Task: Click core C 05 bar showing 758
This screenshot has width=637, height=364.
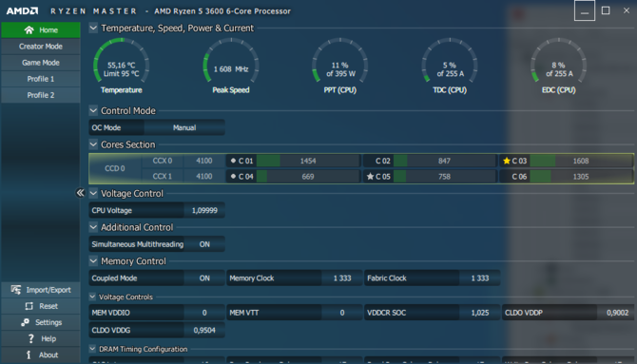Action: coord(444,177)
